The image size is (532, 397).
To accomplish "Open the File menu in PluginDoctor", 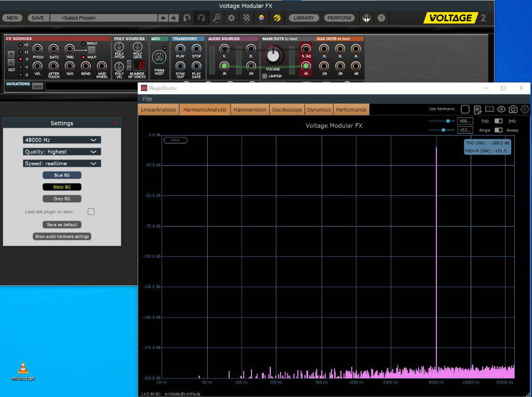I will click(x=147, y=99).
